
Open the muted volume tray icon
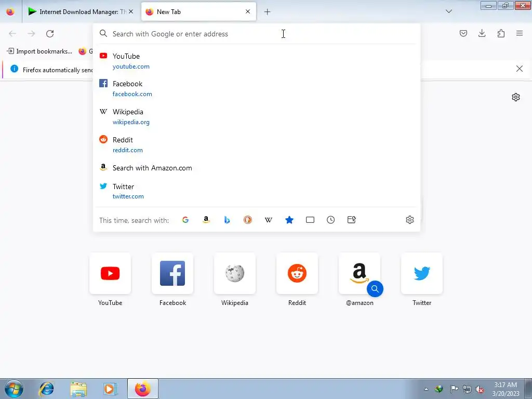tap(480, 389)
